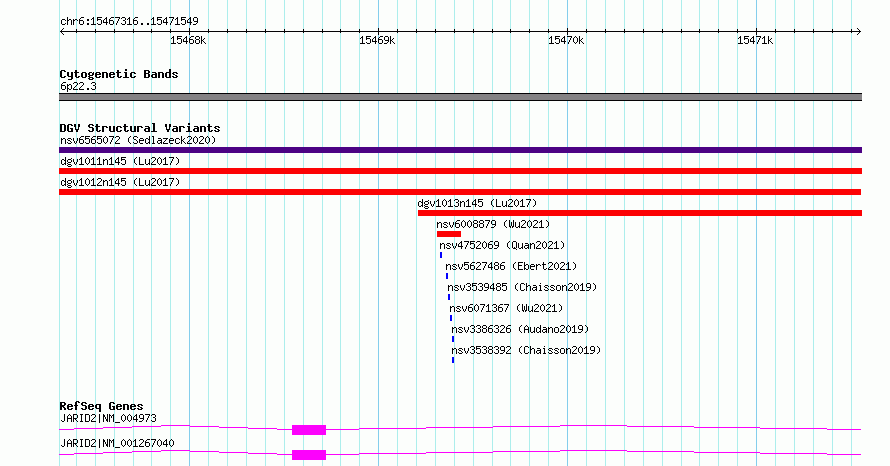Click the magenta exon of JARID2|NM_001267040
This screenshot has height=466, width=890.
pyautogui.click(x=309, y=455)
